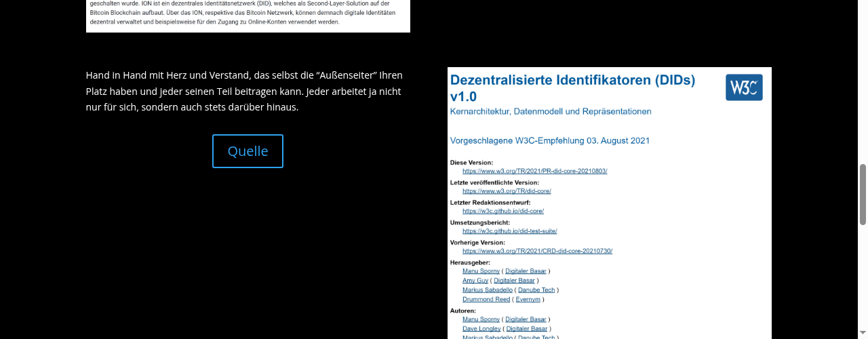This screenshot has width=868, height=339.
Task: Click Digitaler Basar next to Amy Guy
Action: pos(515,280)
